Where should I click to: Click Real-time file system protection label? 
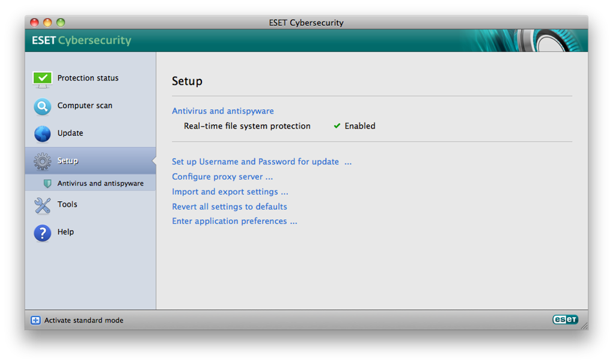pos(247,126)
